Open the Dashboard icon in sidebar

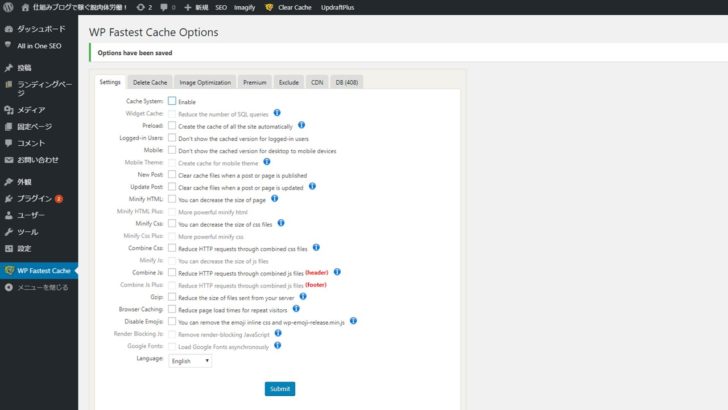(9, 30)
